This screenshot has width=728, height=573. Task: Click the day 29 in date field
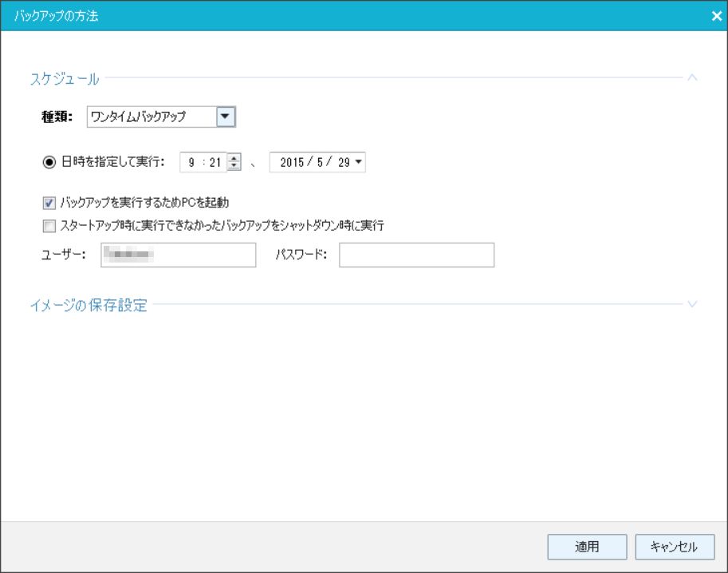pyautogui.click(x=344, y=162)
